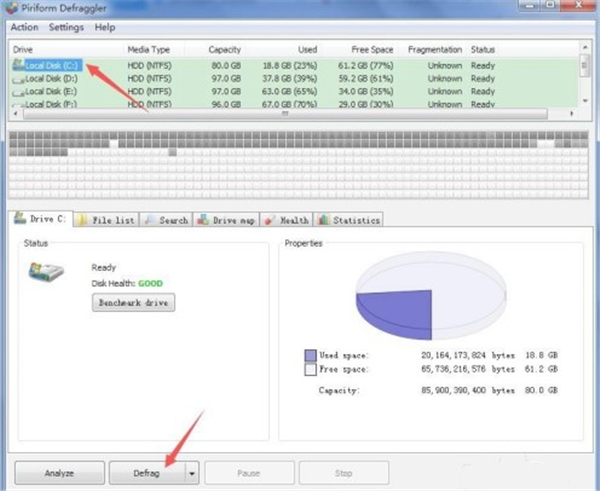Open the Help menu
This screenshot has width=600, height=491.
point(105,27)
